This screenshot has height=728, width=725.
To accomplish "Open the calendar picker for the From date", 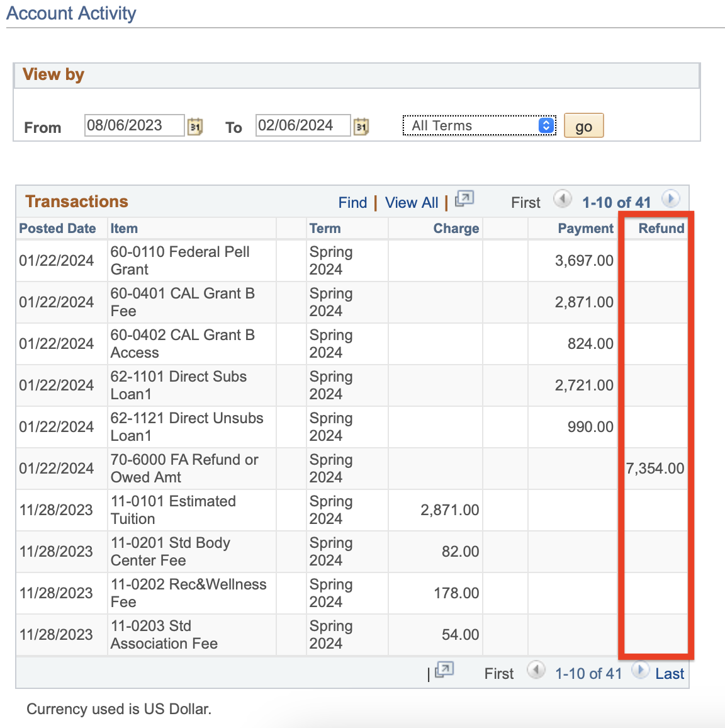I will point(195,126).
